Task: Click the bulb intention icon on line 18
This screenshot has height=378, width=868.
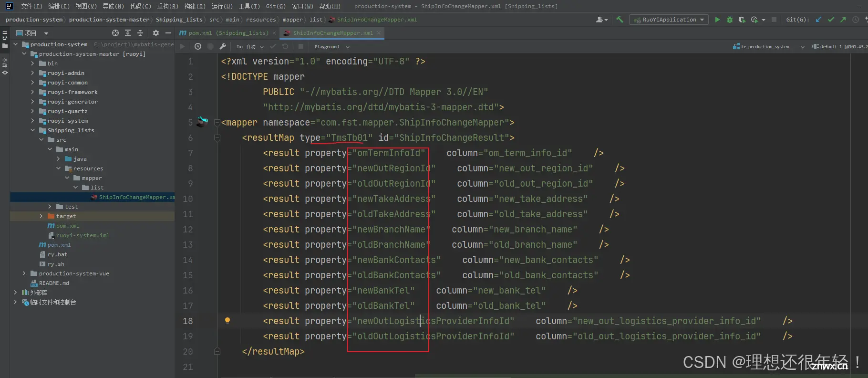Action: click(227, 321)
